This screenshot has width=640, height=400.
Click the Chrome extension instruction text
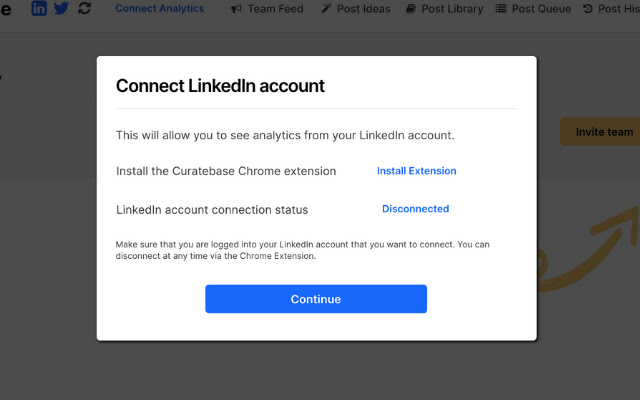pyautogui.click(x=226, y=171)
